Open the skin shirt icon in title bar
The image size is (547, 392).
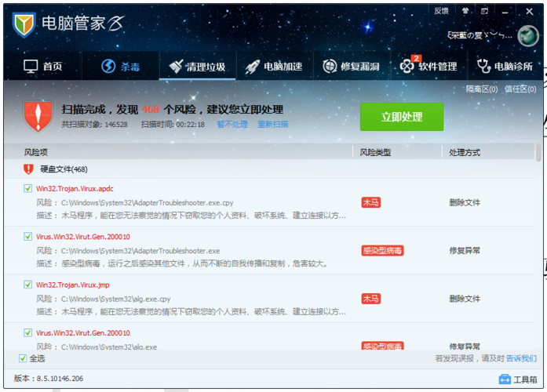pyautogui.click(x=465, y=11)
